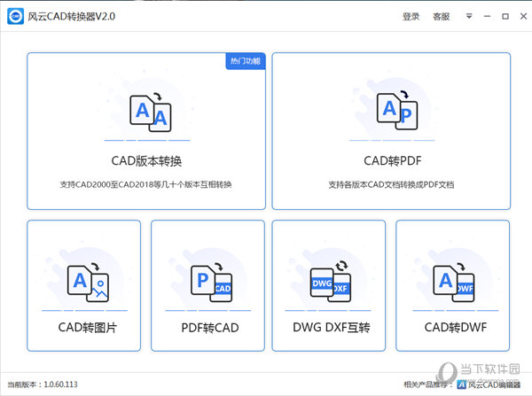Click the 相关产品推荐 label

pyautogui.click(x=428, y=384)
